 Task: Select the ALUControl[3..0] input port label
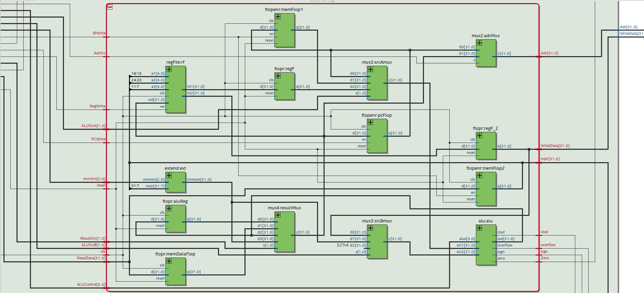click(91, 285)
